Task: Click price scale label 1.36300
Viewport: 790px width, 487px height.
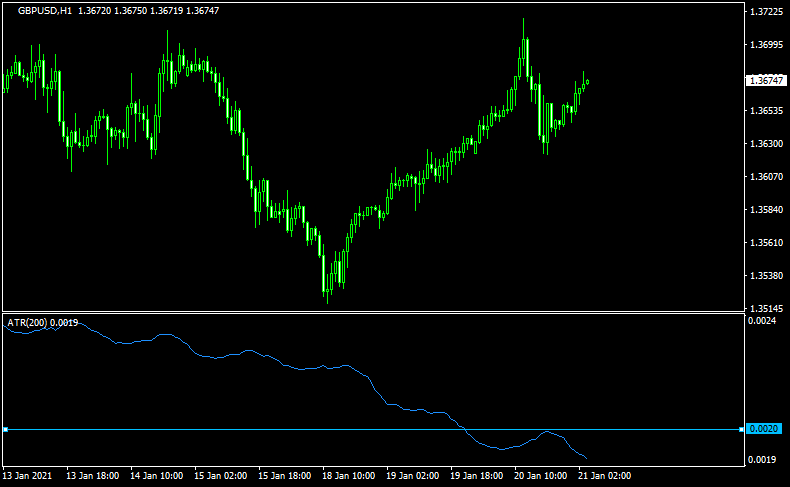Action: click(767, 144)
